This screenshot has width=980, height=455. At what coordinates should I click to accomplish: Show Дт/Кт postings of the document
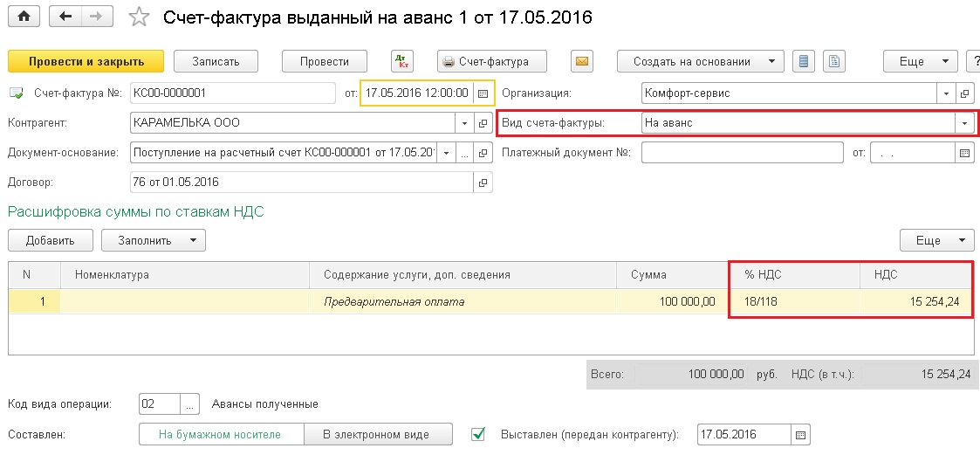click(401, 61)
